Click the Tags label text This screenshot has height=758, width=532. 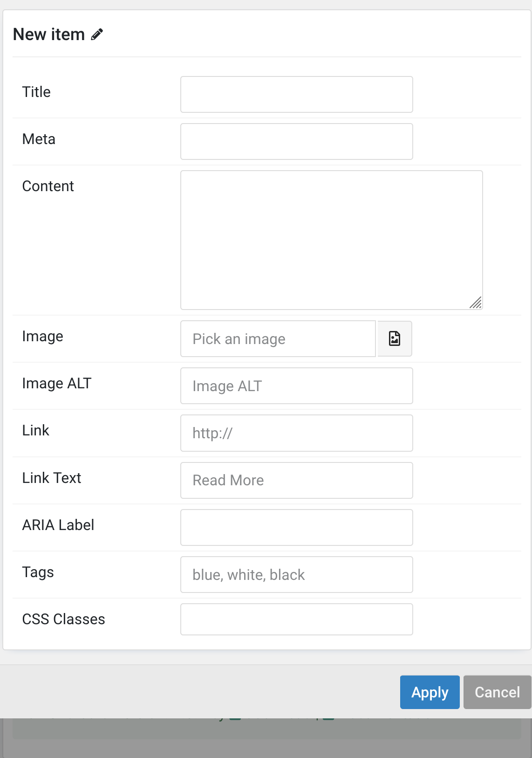click(x=38, y=572)
